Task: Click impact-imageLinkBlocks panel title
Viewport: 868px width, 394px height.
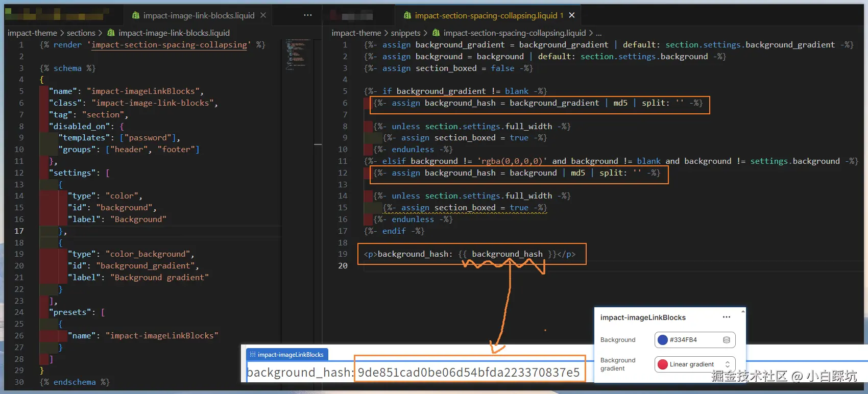Action: click(643, 317)
